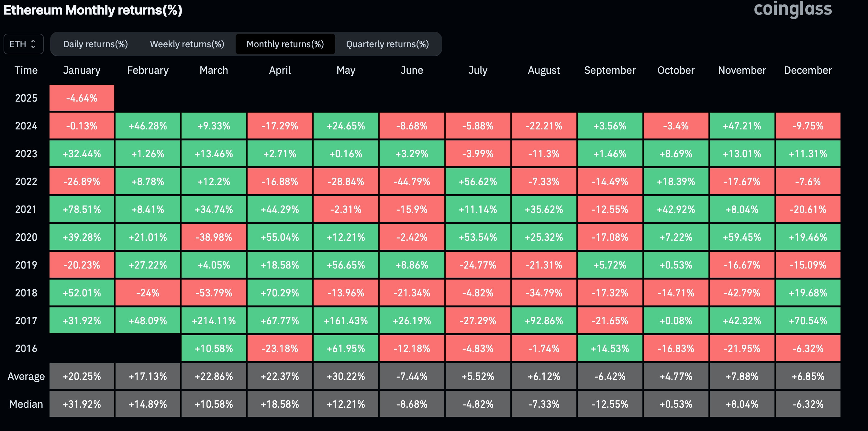Select the November column header
This screenshot has height=431, width=868.
741,70
